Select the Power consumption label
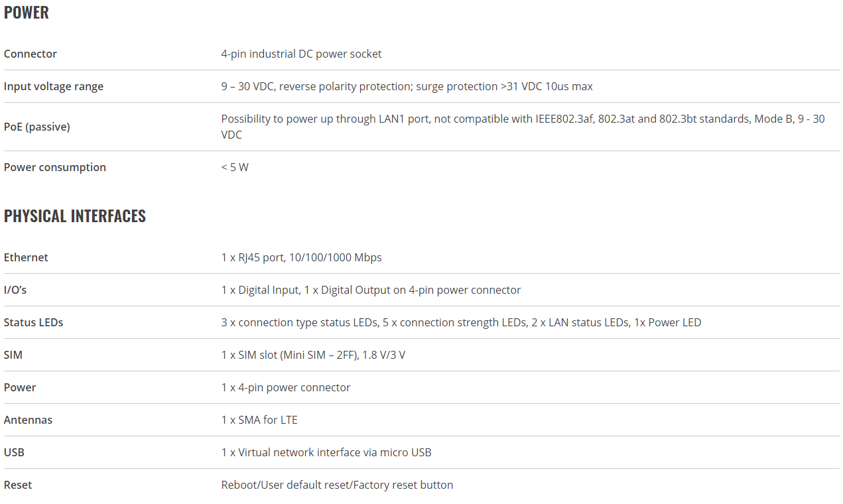The width and height of the screenshot is (843, 504). pyautogui.click(x=55, y=167)
